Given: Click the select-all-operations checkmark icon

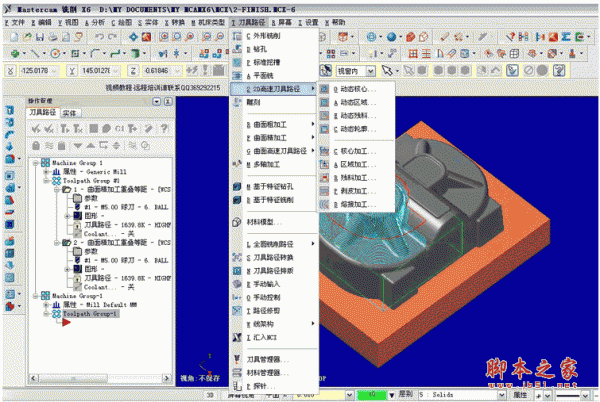Looking at the screenshot, I should pyautogui.click(x=36, y=129).
